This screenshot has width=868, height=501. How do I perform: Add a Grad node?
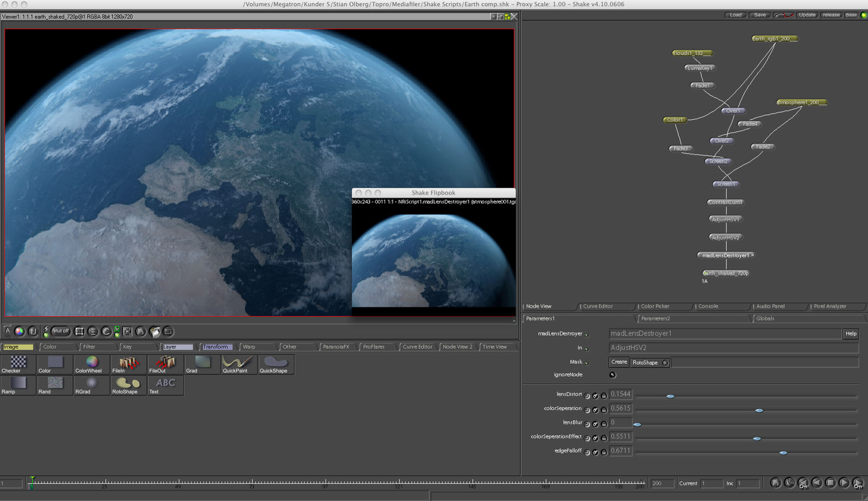(202, 364)
